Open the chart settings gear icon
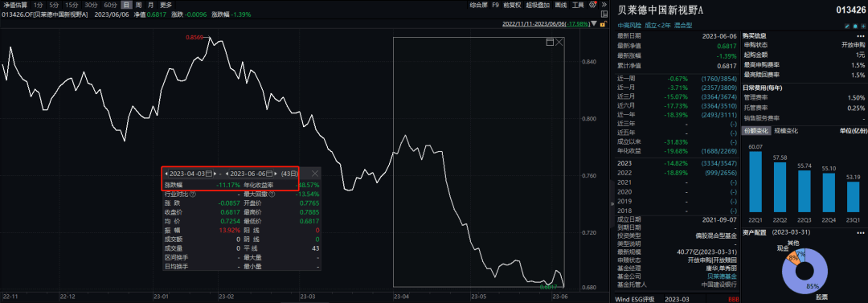 click(593, 5)
